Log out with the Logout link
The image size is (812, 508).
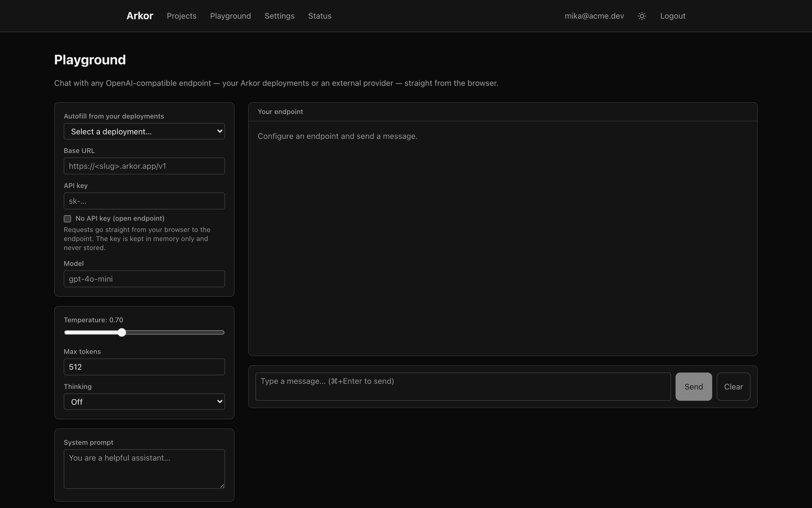(x=673, y=16)
